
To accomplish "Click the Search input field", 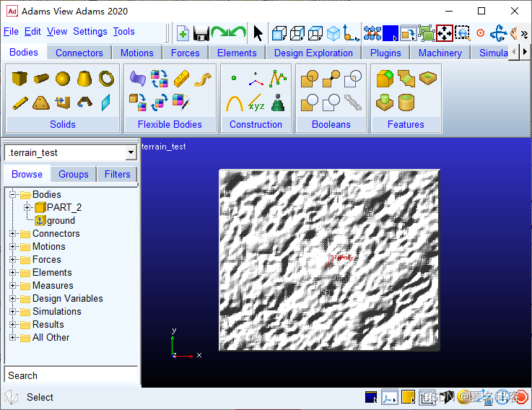I will click(x=71, y=375).
